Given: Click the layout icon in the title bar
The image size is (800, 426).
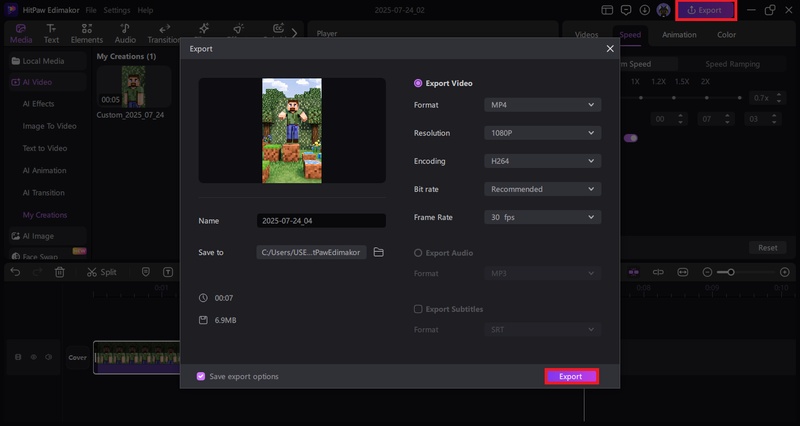Looking at the screenshot, I should (x=607, y=10).
